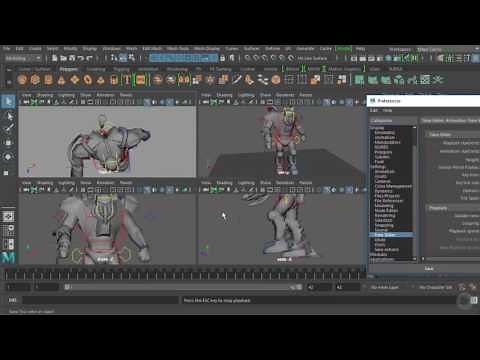480x360 pixels.
Task: Toggle select by hierarchy mode
Action: [x=114, y=58]
